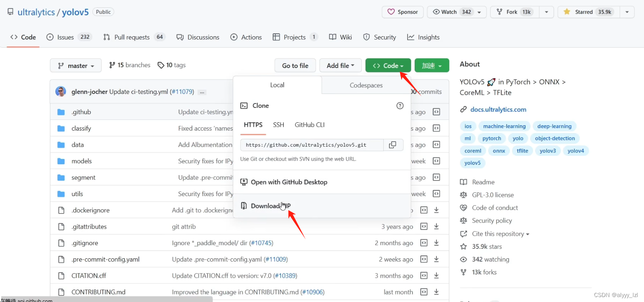Click the Code of conduct heart icon

464,208
